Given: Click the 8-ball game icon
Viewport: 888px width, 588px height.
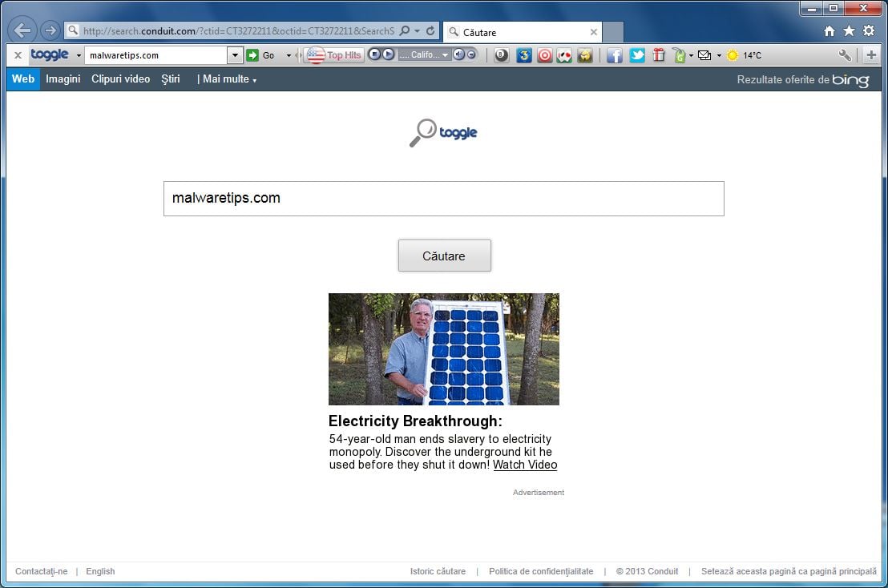Looking at the screenshot, I should click(501, 55).
